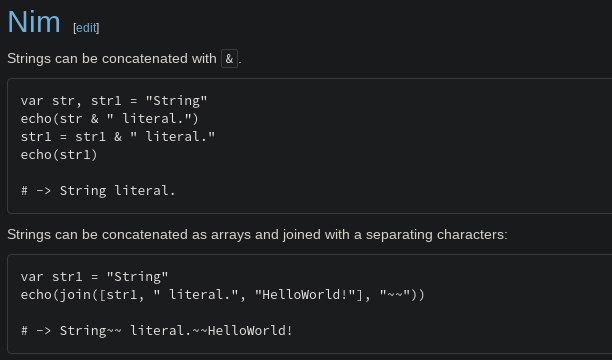Click the echo(str1) code line
Viewport: 612px width, 360px height.
coord(59,155)
